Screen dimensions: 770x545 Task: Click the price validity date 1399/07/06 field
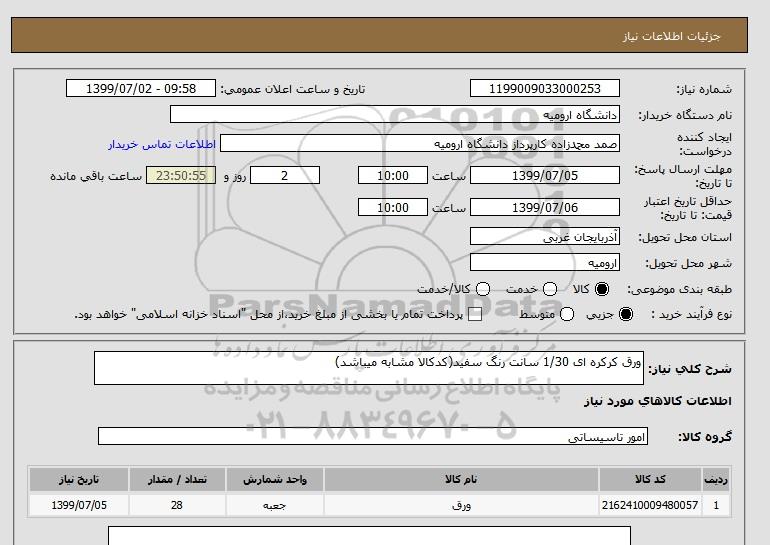click(545, 207)
